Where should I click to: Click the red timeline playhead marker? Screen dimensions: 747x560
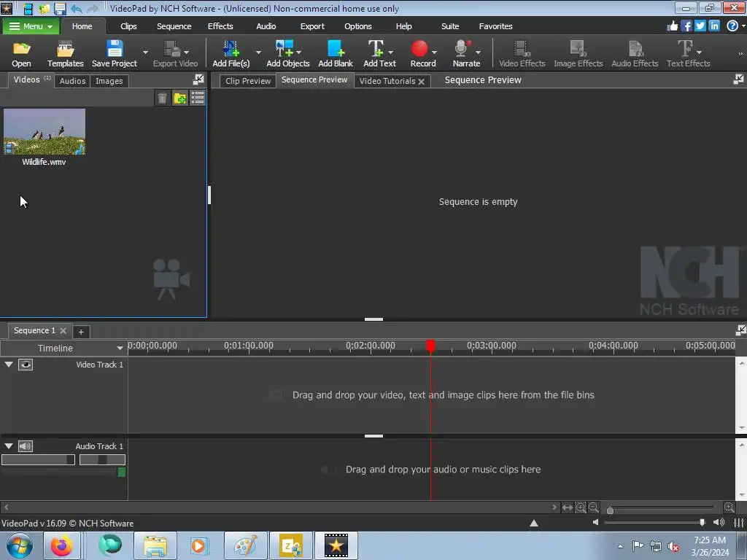point(430,346)
